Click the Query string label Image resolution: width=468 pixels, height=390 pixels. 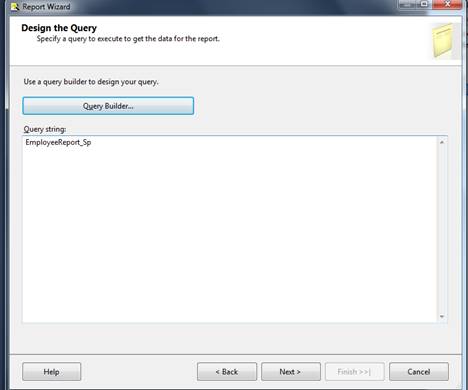click(x=45, y=129)
